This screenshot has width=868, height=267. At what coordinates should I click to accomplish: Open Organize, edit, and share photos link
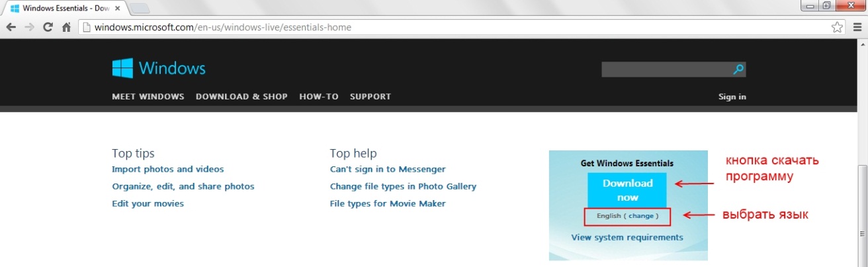coord(183,187)
